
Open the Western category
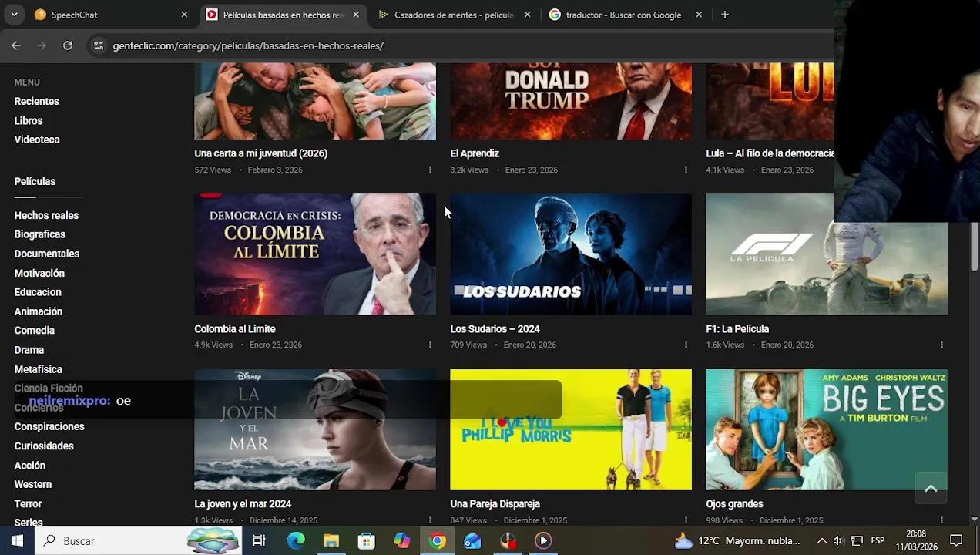point(33,484)
